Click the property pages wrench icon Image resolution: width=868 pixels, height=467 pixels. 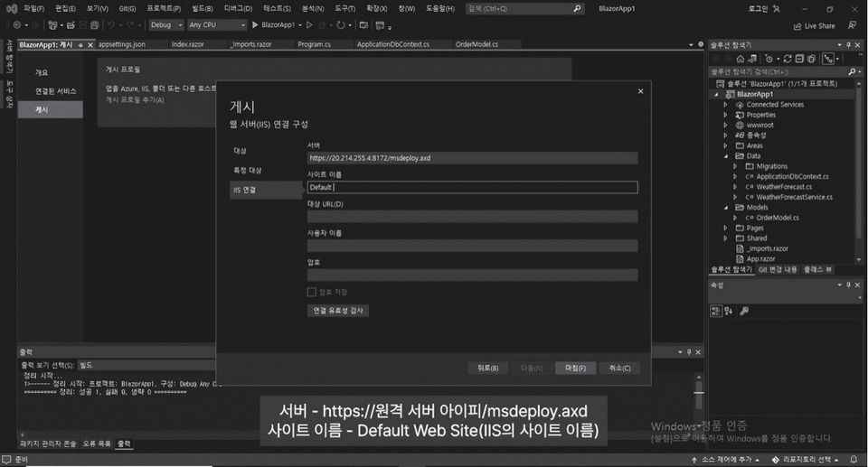click(744, 311)
